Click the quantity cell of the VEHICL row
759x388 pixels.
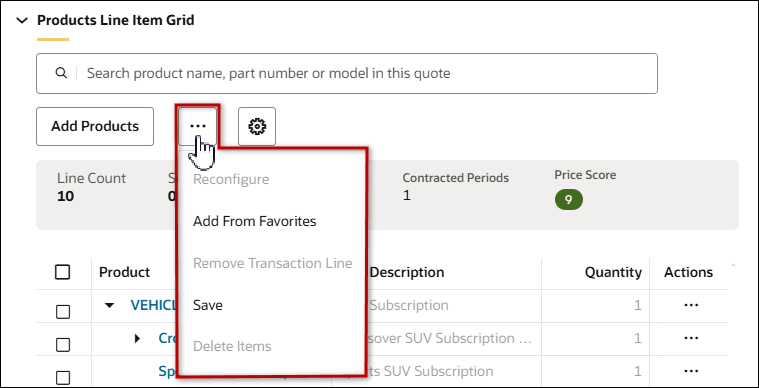click(595, 305)
